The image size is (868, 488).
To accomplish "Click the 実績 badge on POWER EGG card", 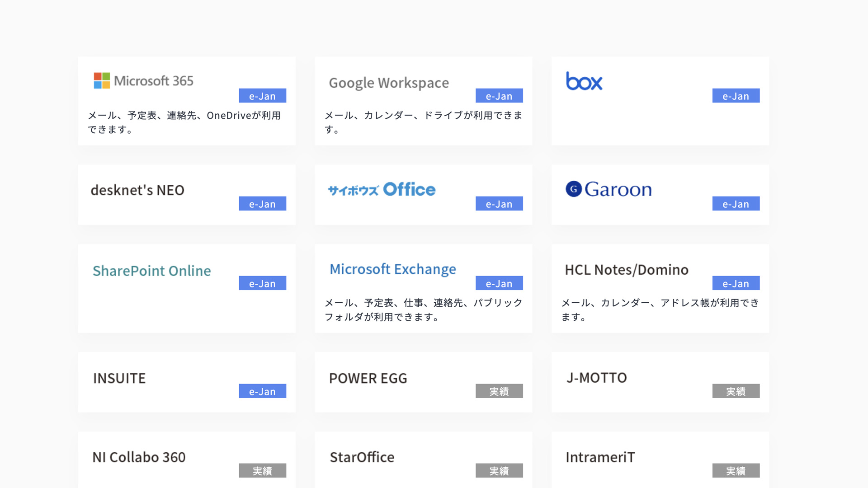I will 499,391.
